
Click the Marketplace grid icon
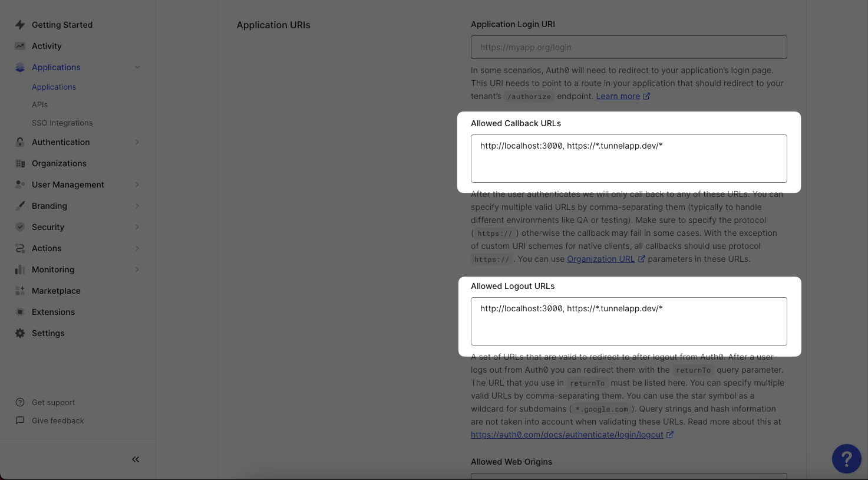tap(20, 291)
